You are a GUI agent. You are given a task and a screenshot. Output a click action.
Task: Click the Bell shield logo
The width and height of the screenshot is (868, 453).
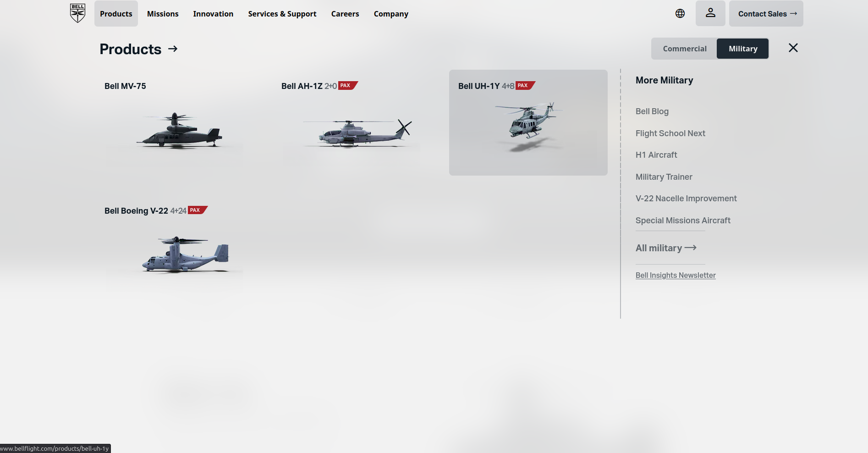point(77,13)
